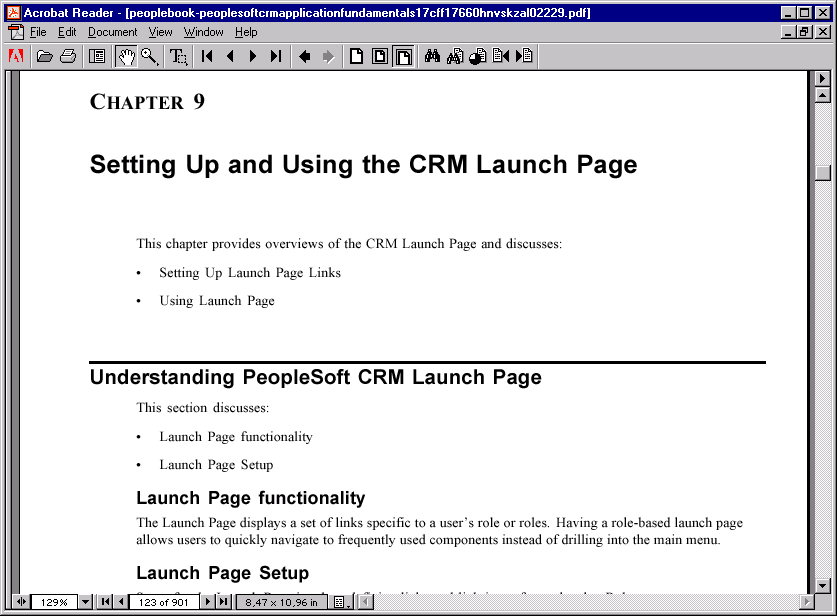Viewport: 837px width, 616px height.
Task: Click the 8,47 x 10,96 in page size box
Action: click(281, 602)
